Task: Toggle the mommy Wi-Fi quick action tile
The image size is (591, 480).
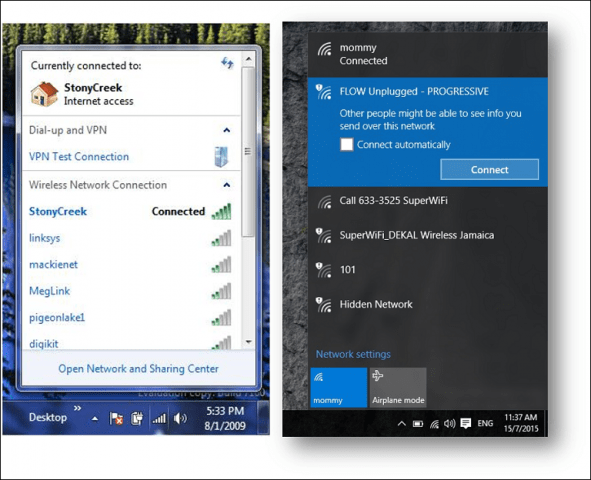Action: pos(338,388)
